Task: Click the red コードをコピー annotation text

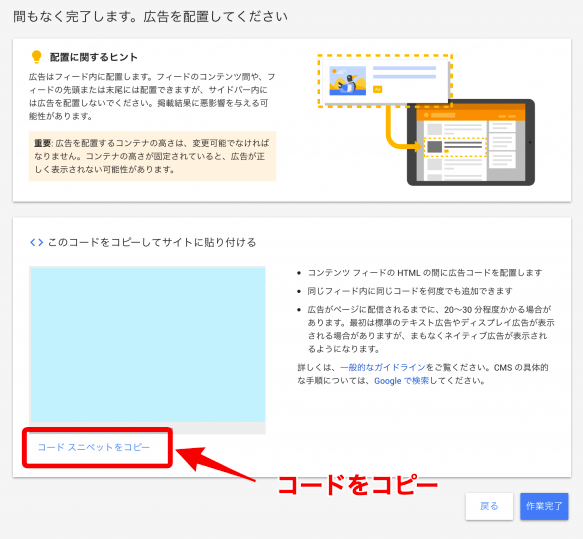Action: click(358, 485)
